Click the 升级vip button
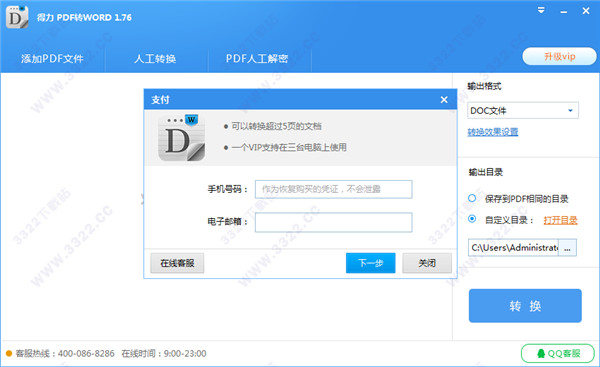The image size is (600, 367). tap(559, 57)
